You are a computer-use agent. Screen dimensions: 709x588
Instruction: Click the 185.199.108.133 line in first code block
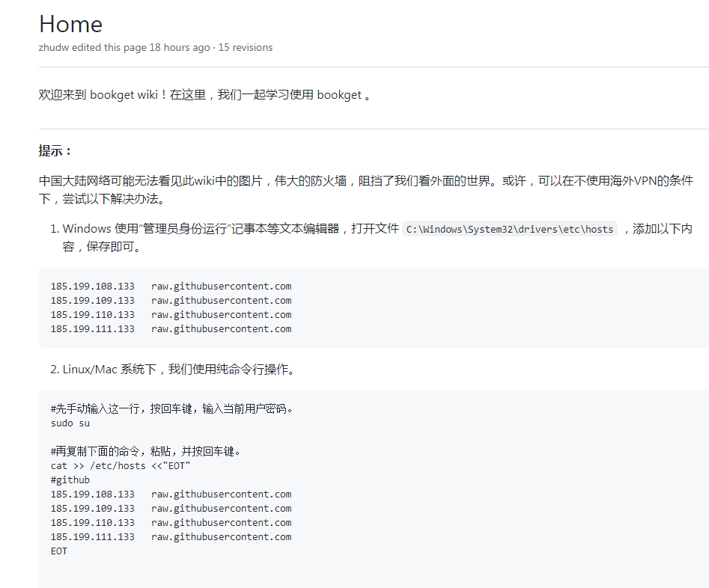[x=171, y=286]
